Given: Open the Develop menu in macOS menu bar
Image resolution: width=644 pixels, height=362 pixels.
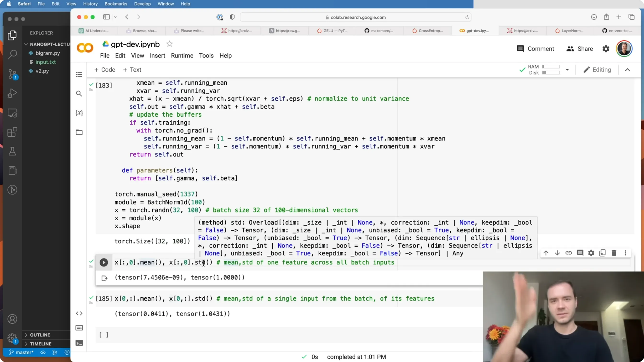Looking at the screenshot, I should (x=142, y=4).
